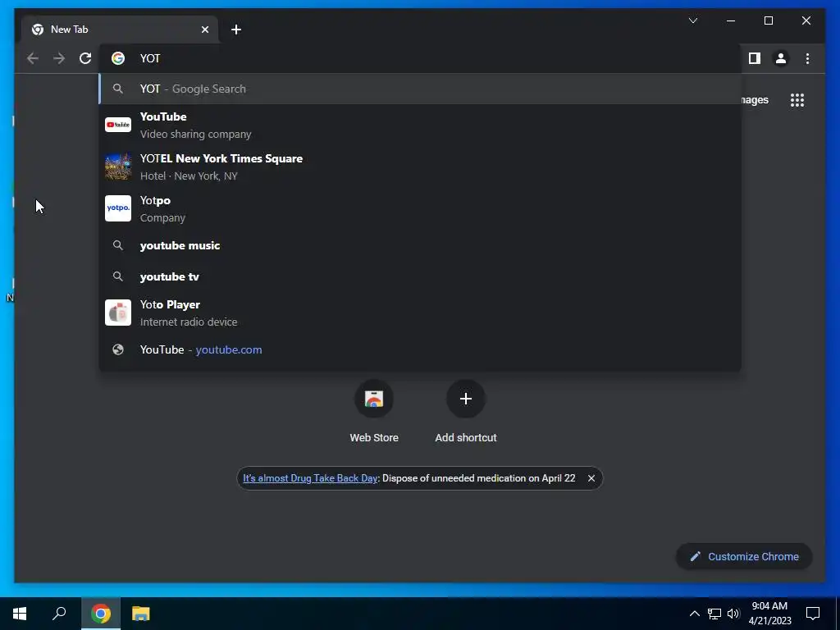Open the Drug Take Back Day link
Viewport: 840px width, 630px height.
pos(310,478)
